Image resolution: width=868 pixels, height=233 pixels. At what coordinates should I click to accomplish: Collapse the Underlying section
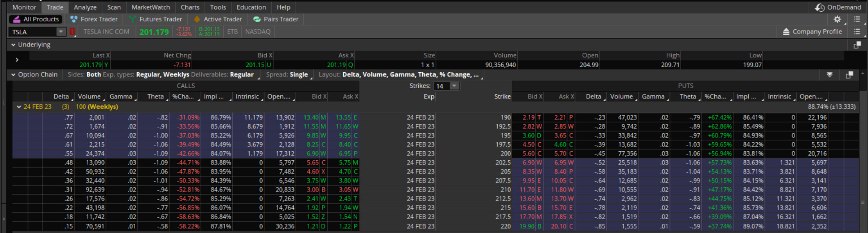[14, 45]
